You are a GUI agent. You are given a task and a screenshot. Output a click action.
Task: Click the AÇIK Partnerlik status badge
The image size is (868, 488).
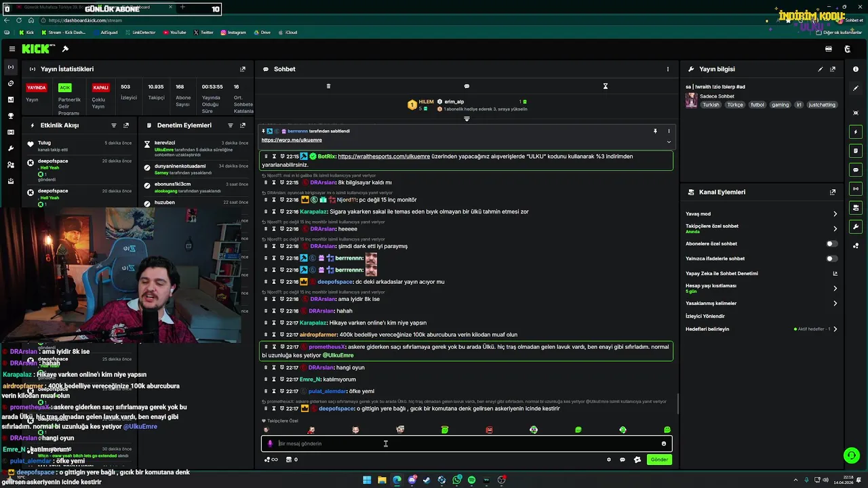coord(64,87)
